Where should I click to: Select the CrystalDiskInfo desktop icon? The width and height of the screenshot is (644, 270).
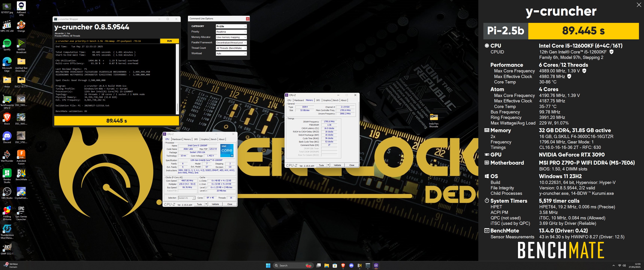[21, 193]
